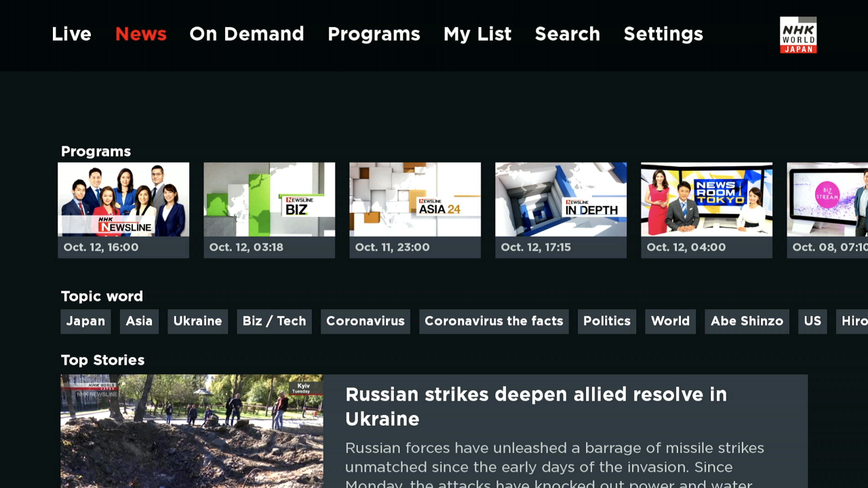Open the On Demand section
The width and height of the screenshot is (868, 488).
pos(246,34)
